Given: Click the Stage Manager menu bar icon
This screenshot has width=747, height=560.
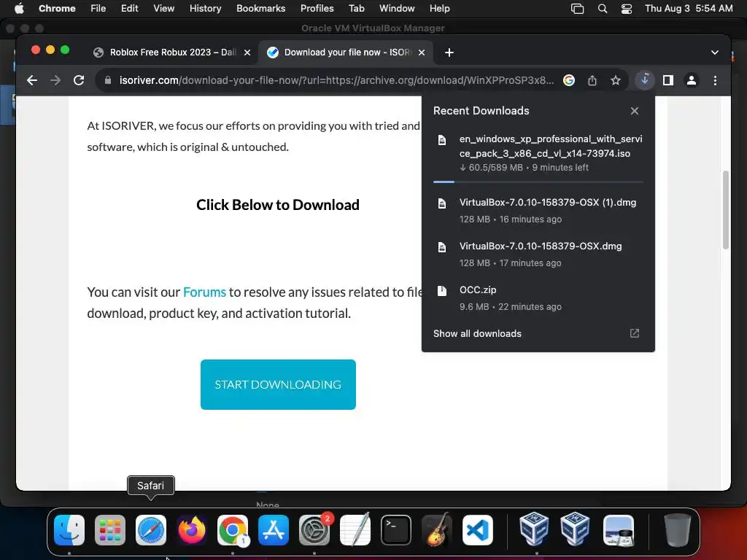Looking at the screenshot, I should tap(578, 9).
